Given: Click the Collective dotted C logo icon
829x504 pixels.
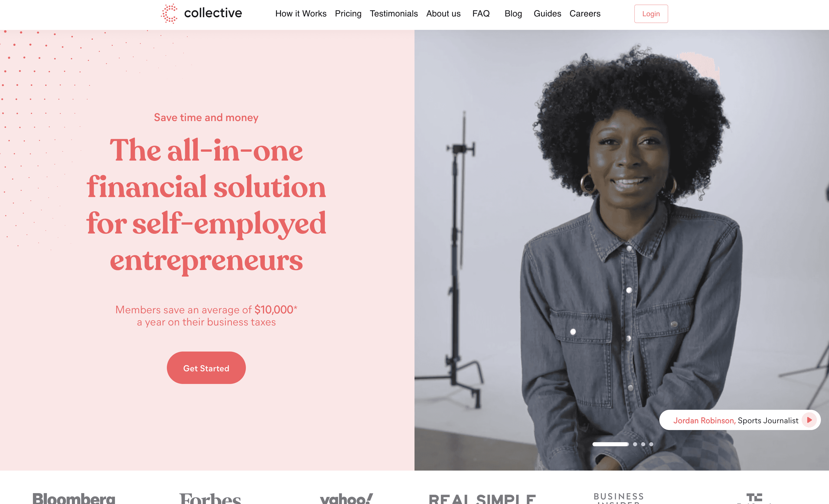Looking at the screenshot, I should coord(169,14).
